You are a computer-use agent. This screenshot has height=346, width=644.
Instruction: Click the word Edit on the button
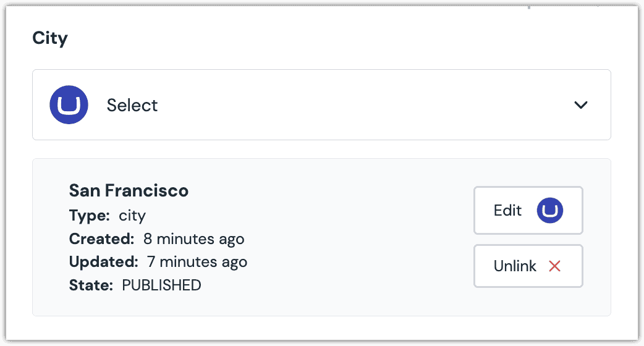click(507, 210)
